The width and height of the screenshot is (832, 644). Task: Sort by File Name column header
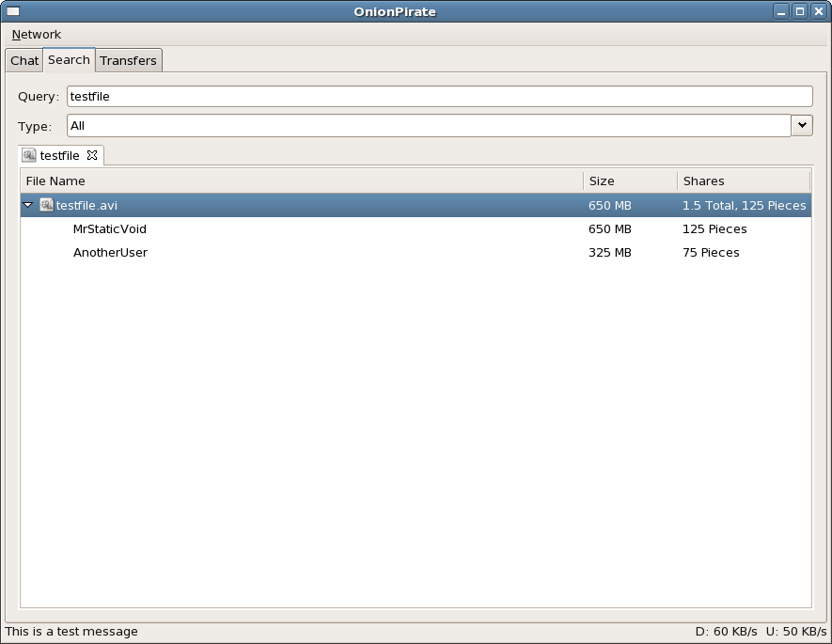(x=301, y=181)
